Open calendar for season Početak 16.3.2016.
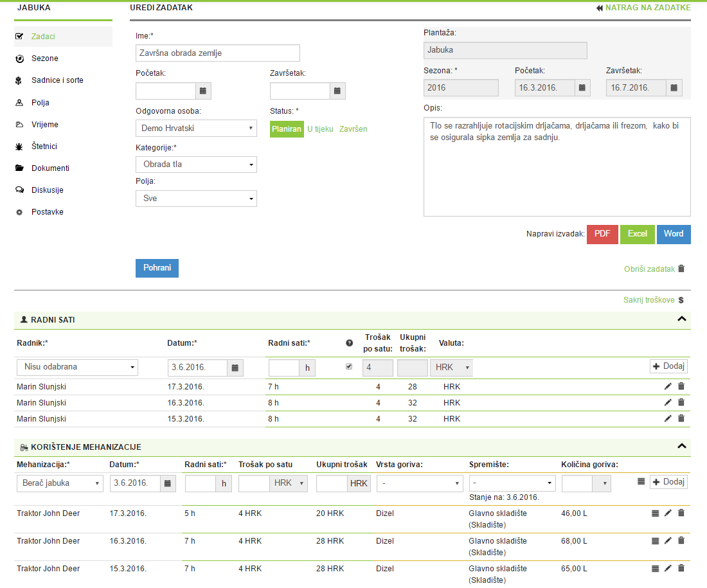The image size is (707, 588). [582, 88]
